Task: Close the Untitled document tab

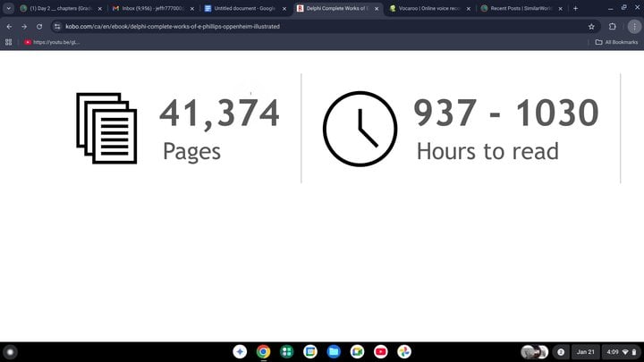Action: (285, 8)
